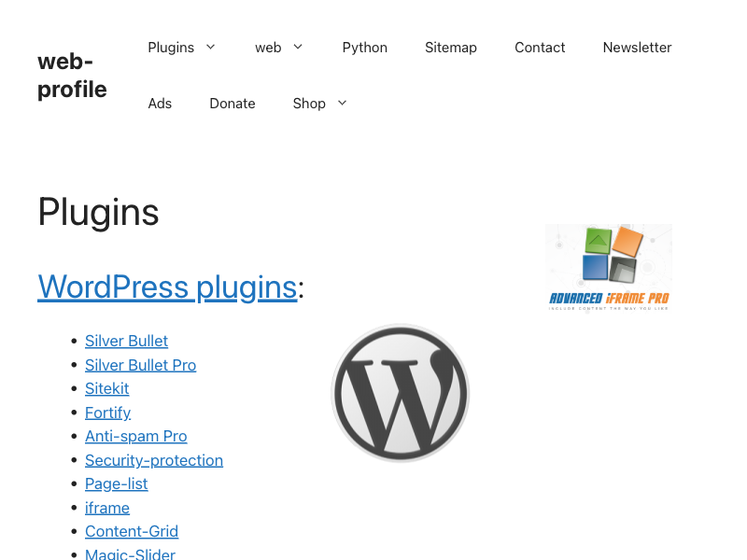747x560 pixels.
Task: Open the Fortify plugin link
Action: coord(107,413)
